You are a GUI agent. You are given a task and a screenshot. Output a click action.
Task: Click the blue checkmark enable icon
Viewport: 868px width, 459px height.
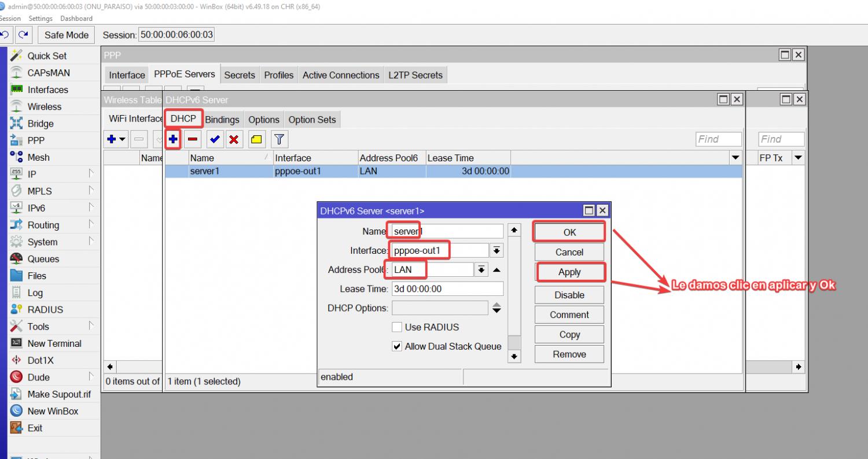[x=215, y=139]
